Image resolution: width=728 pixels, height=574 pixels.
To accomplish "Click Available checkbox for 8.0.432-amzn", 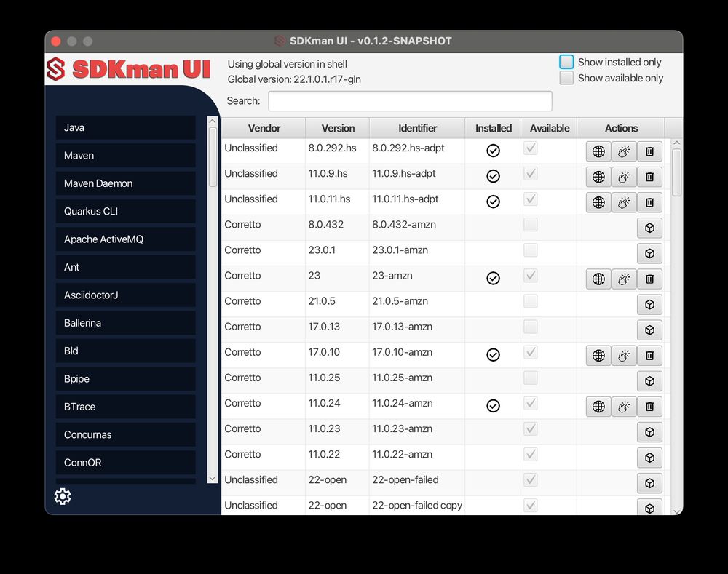I will coord(531,225).
